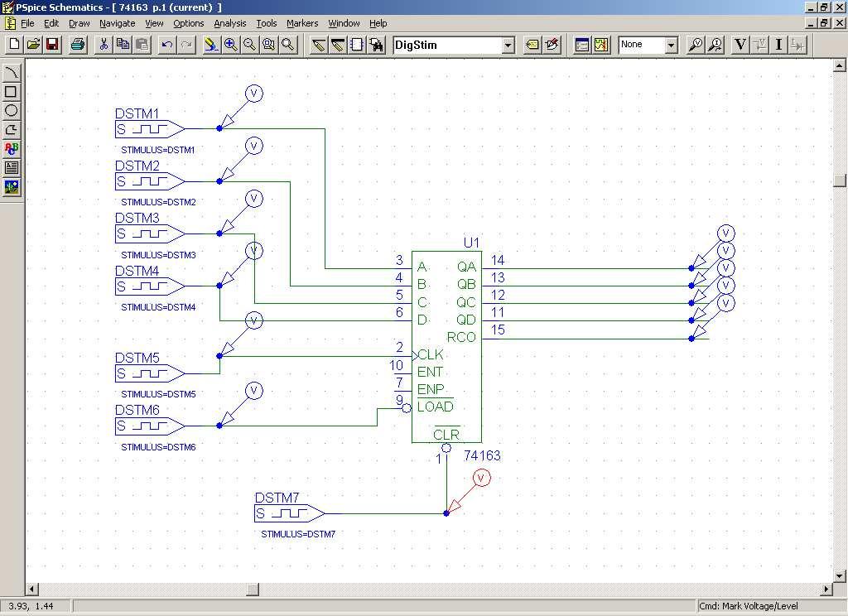Expand the None marker color dropdown

pos(671,46)
